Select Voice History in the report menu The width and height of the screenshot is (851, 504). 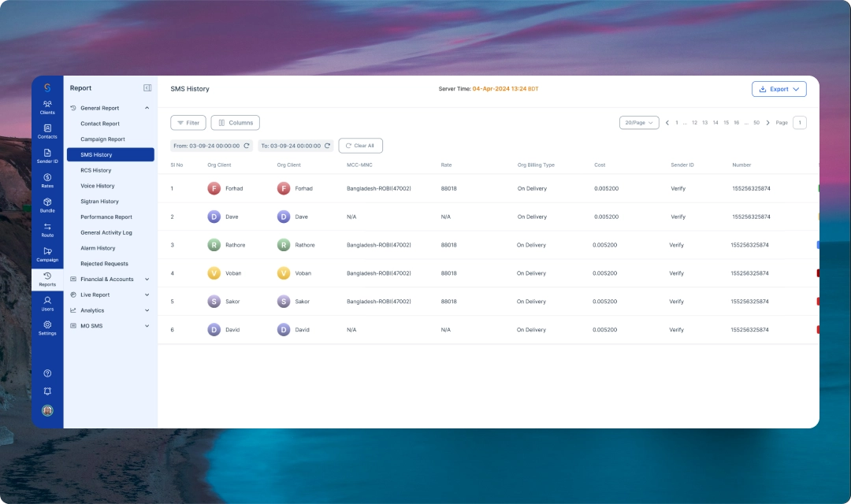(x=98, y=186)
